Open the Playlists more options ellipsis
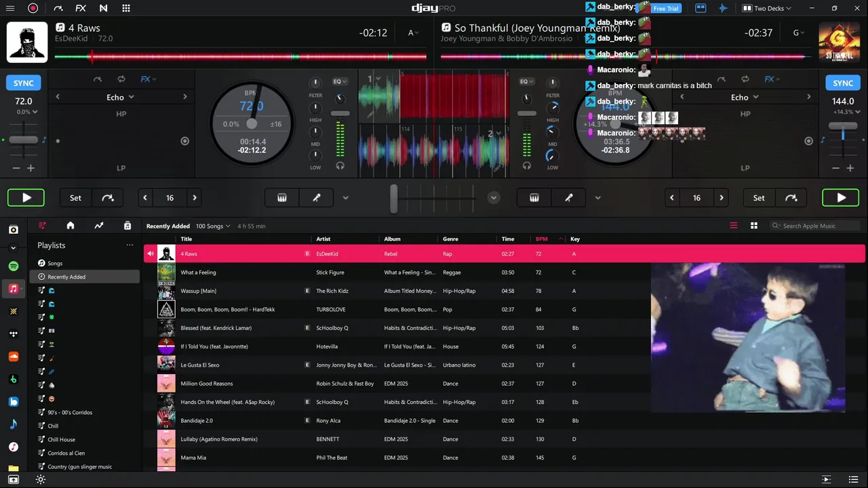The height and width of the screenshot is (488, 868). click(x=130, y=245)
